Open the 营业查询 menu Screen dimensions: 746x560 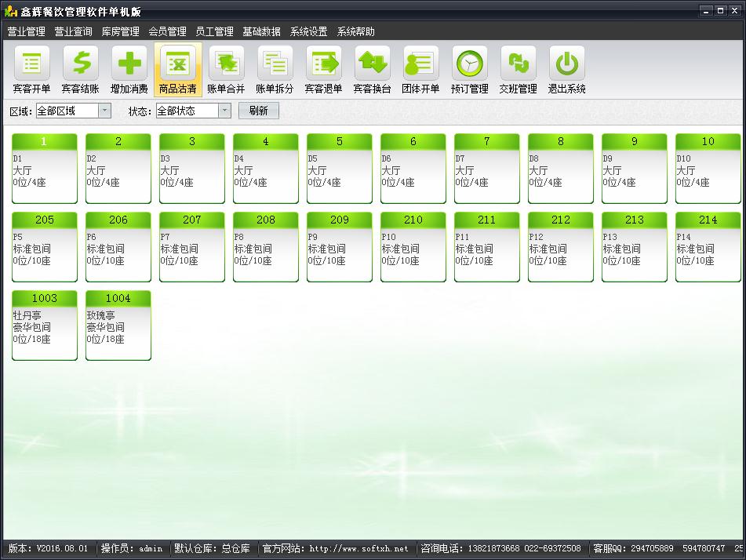click(73, 32)
